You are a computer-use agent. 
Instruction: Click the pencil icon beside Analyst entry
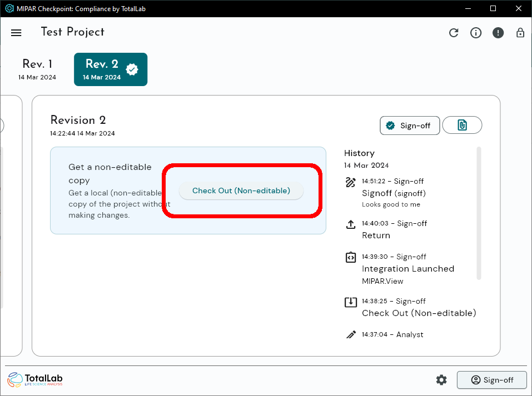[x=351, y=335]
